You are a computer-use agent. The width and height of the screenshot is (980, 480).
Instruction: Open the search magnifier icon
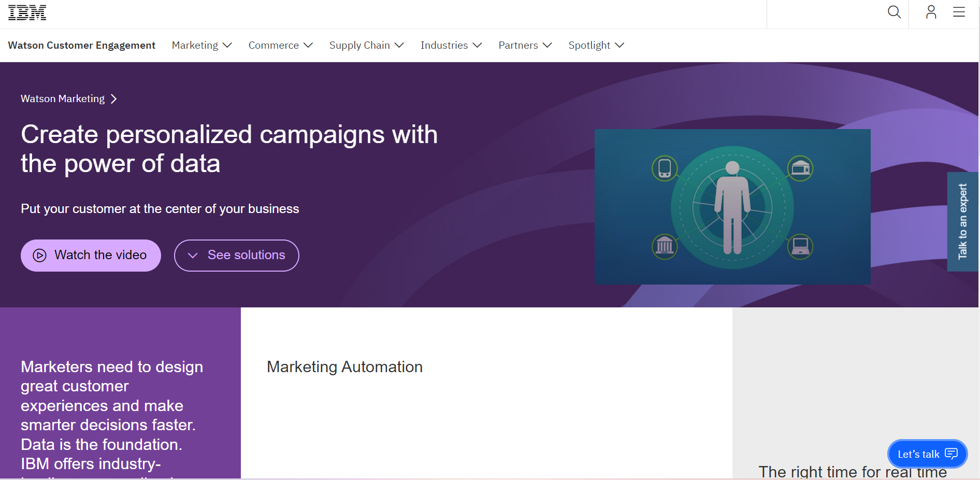coord(894,12)
